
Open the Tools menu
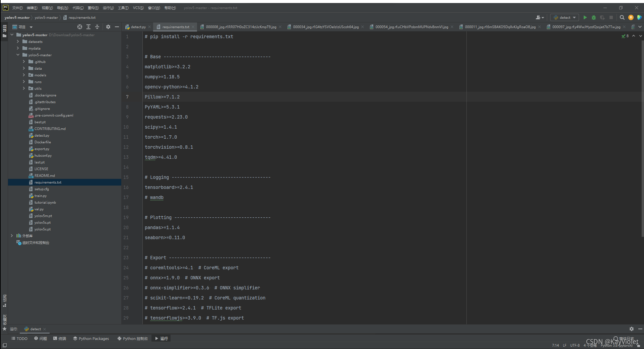point(123,8)
